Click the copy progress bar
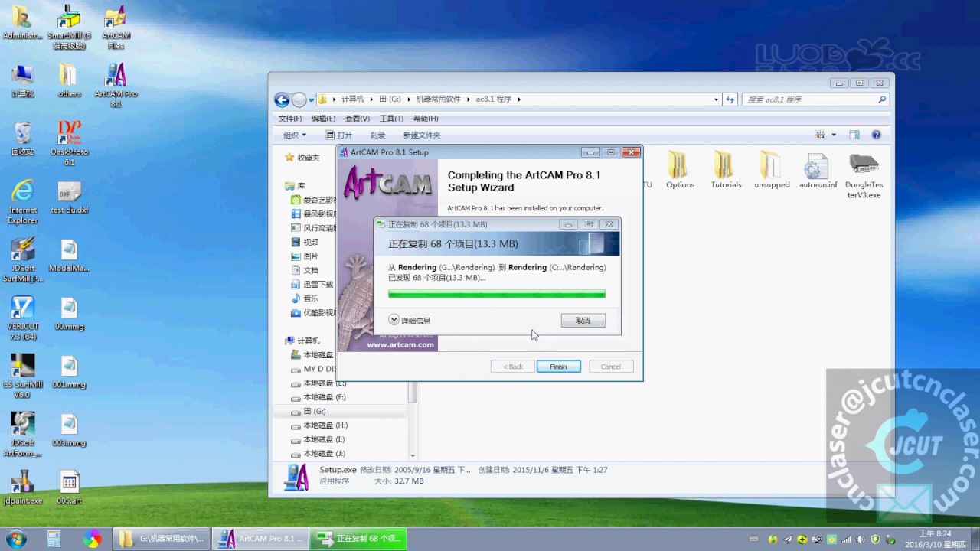Screen dimensions: 980x551 tap(497, 294)
